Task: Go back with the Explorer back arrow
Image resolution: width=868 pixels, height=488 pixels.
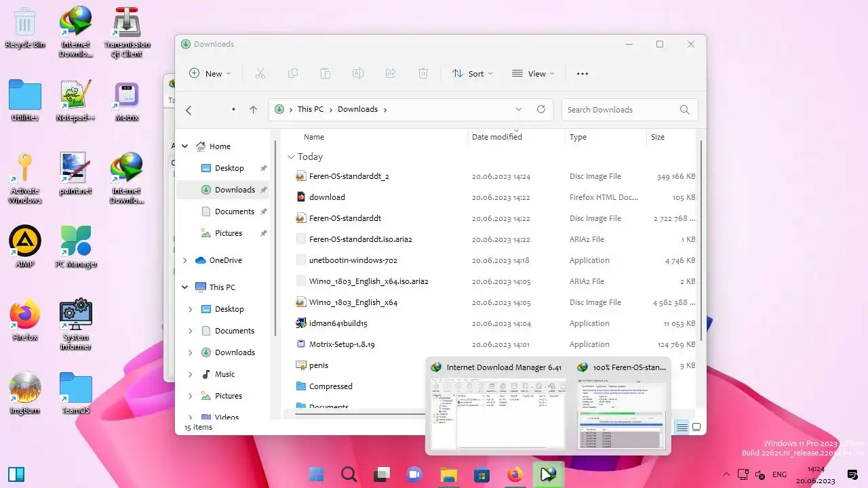Action: point(189,110)
